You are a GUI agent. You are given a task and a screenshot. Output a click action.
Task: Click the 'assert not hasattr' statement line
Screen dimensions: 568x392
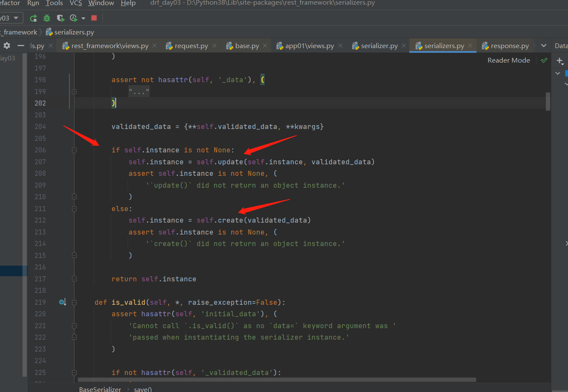point(188,80)
